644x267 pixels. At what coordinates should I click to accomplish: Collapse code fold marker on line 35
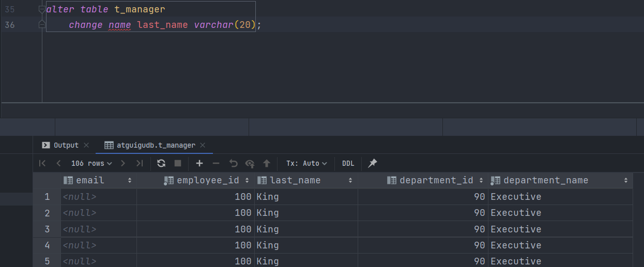(x=42, y=9)
